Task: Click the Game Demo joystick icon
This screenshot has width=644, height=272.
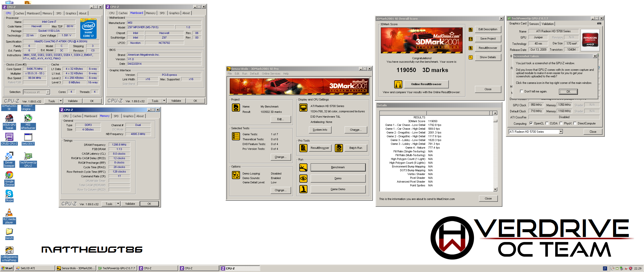Action: 303,189
